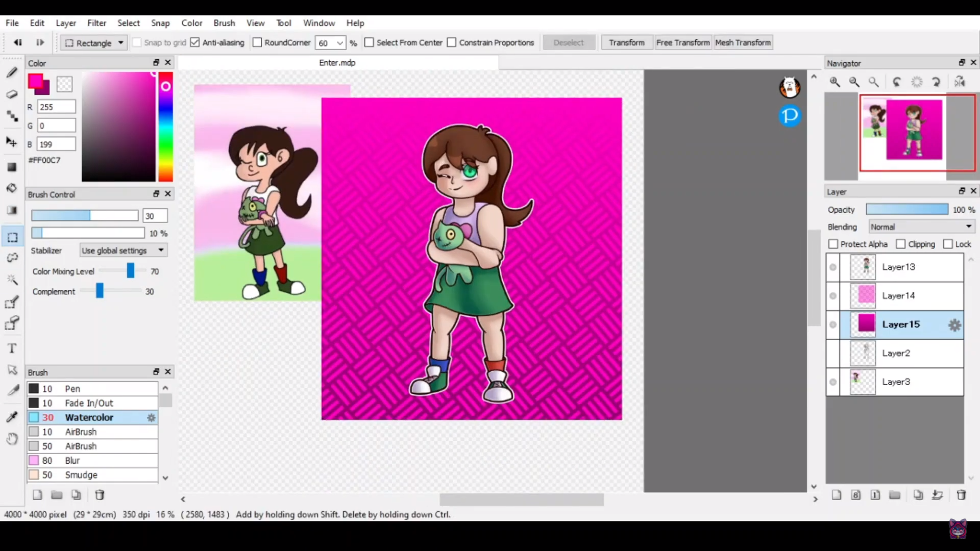Image resolution: width=980 pixels, height=551 pixels.
Task: Adjust the layer Opacity slider
Action: click(907, 210)
